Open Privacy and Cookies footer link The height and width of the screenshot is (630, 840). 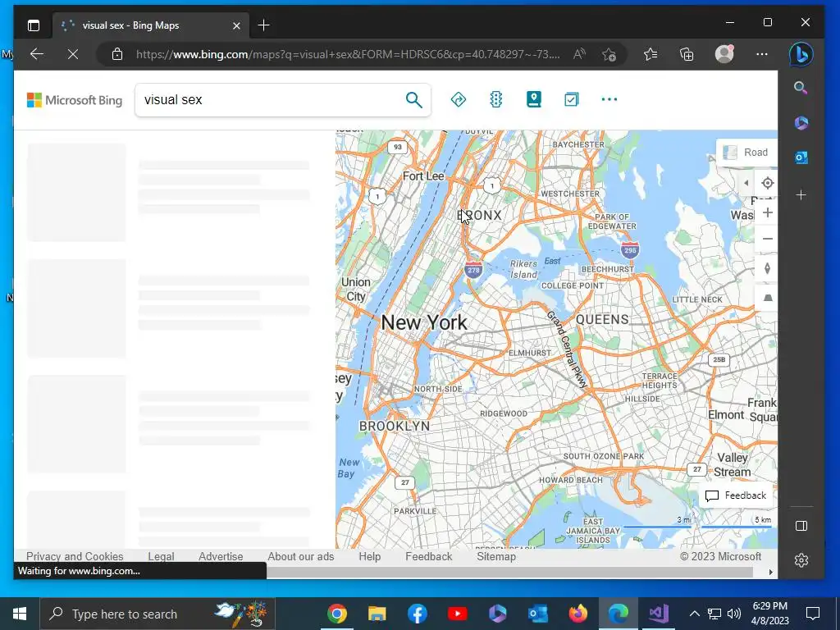75,556
